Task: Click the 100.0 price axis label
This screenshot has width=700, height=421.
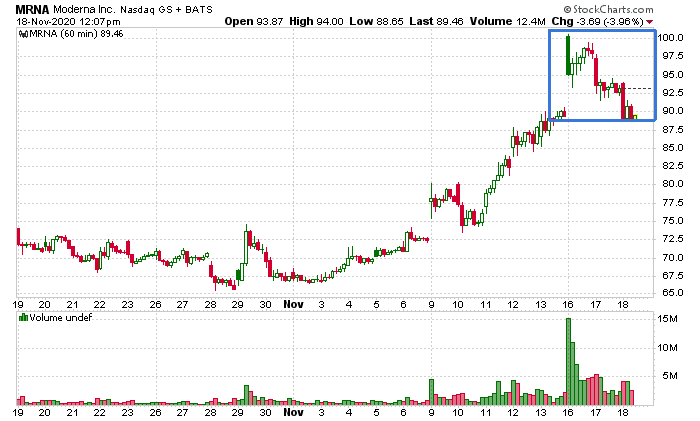Action: tap(671, 38)
